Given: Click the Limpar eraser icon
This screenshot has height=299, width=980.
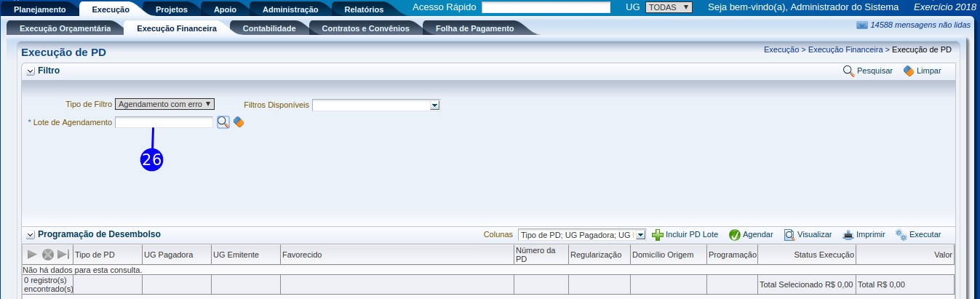Looking at the screenshot, I should (x=909, y=71).
